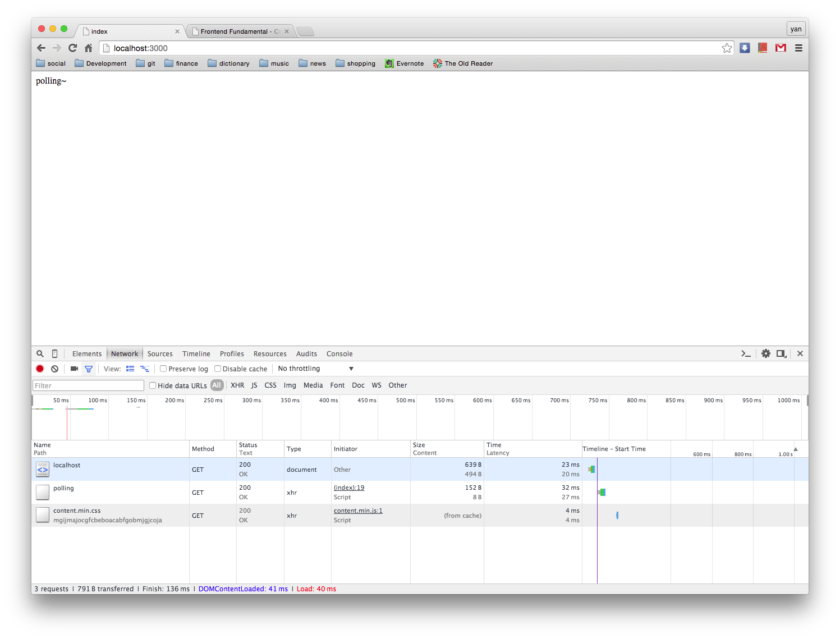Sort by the Status column header
The height and width of the screenshot is (639, 840).
coord(260,449)
